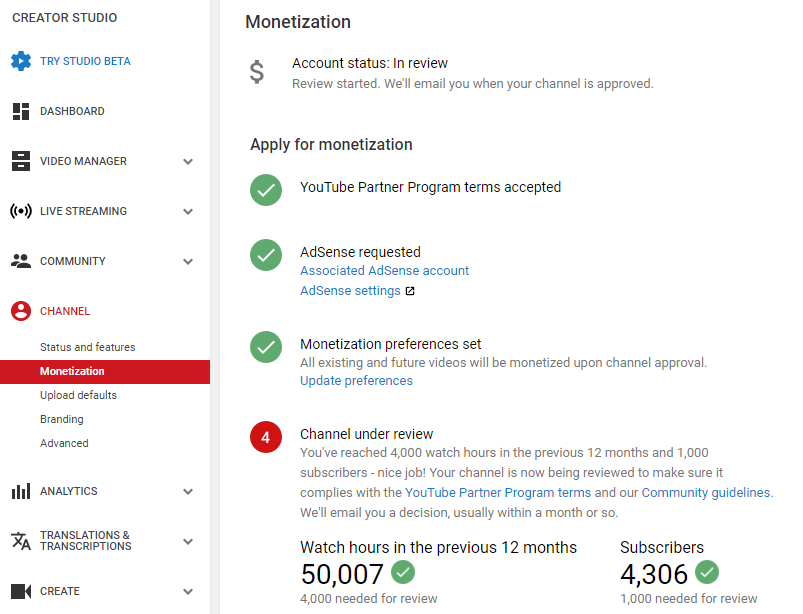
Task: Expand the Video Manager chevron
Action: 188,161
